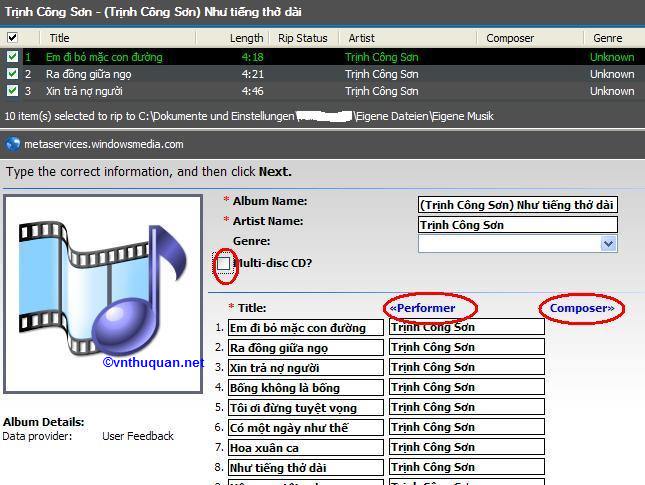Edit title field 5 Tôi ơi đừng tuyệt vọng

306,408
